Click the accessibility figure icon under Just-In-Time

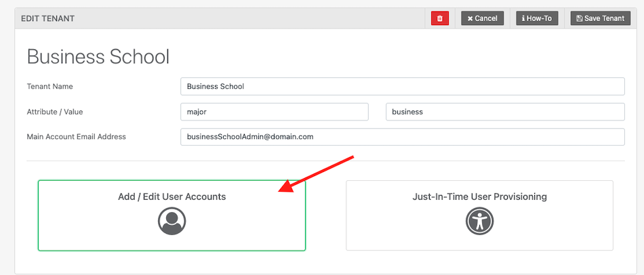pyautogui.click(x=479, y=221)
